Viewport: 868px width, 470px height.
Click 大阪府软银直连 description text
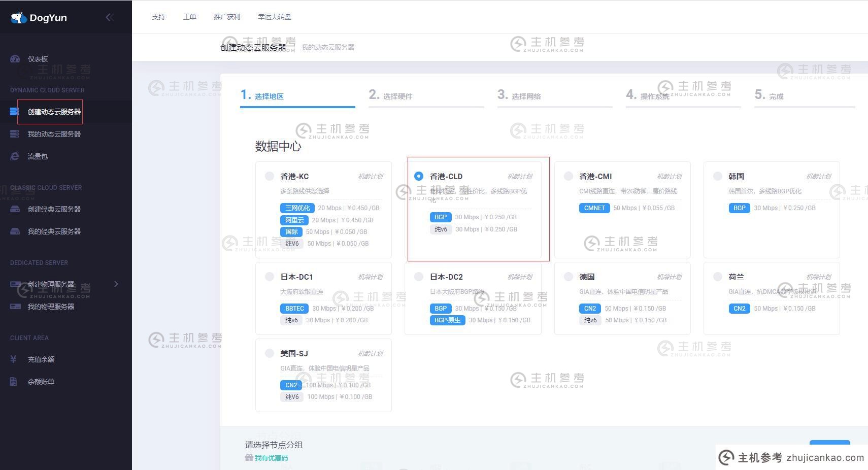click(x=302, y=292)
